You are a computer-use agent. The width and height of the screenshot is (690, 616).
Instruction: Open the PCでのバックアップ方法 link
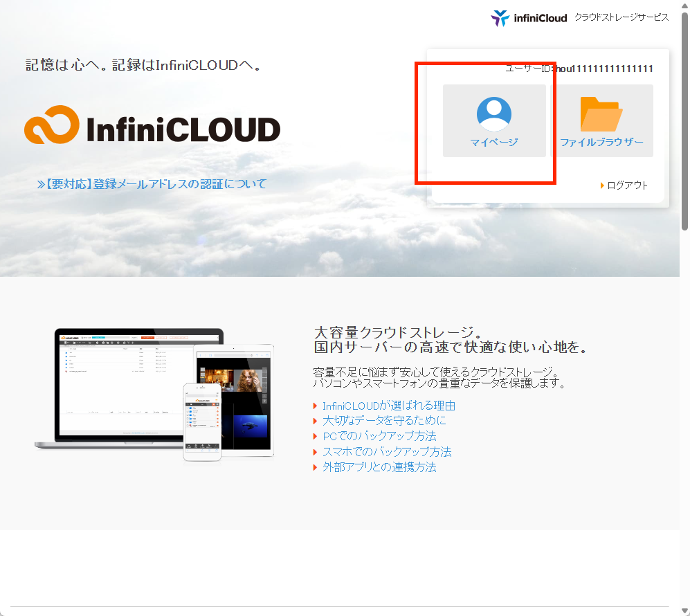[x=379, y=436]
